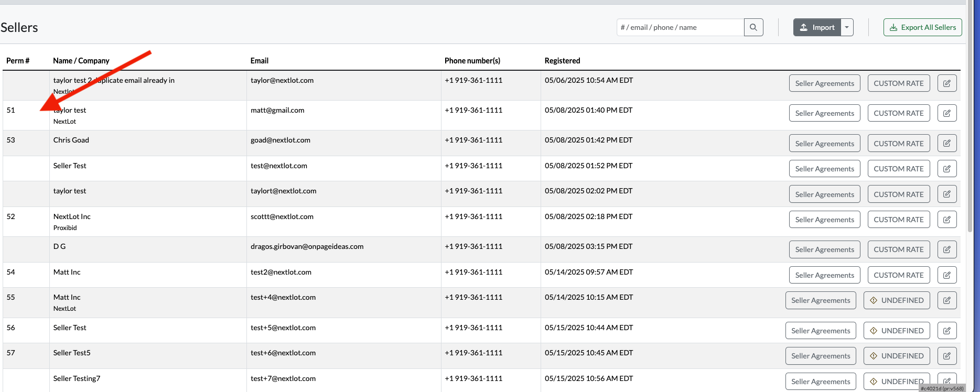Edit seller test+4@nextlot.com with pencil icon
Viewport: 980px width, 392px height.
(947, 300)
